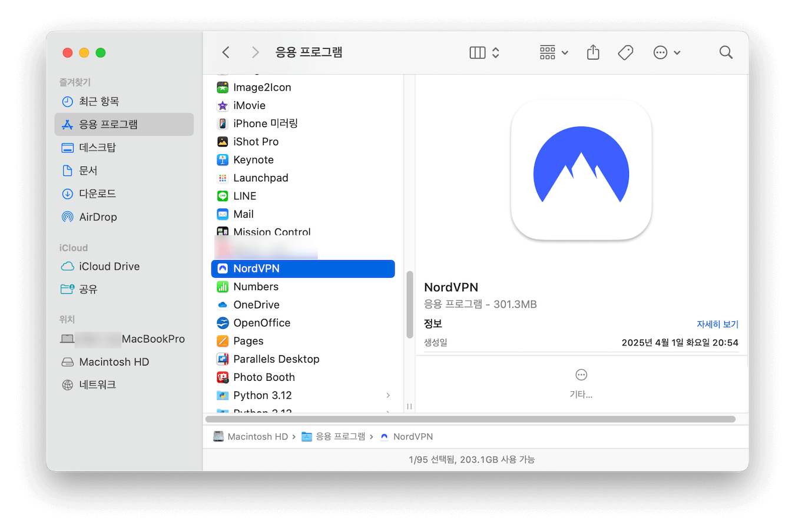Open 공유 shared folder in sidebar

[124, 289]
